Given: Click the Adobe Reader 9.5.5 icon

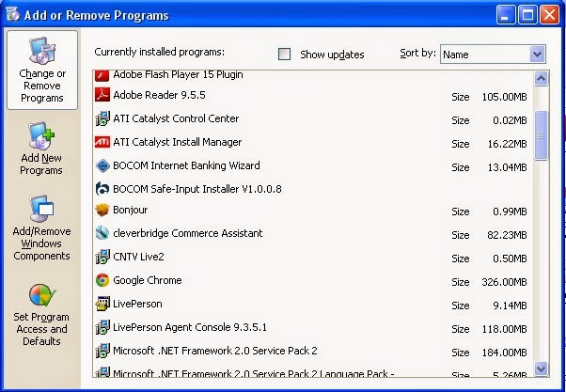Looking at the screenshot, I should pos(102,95).
